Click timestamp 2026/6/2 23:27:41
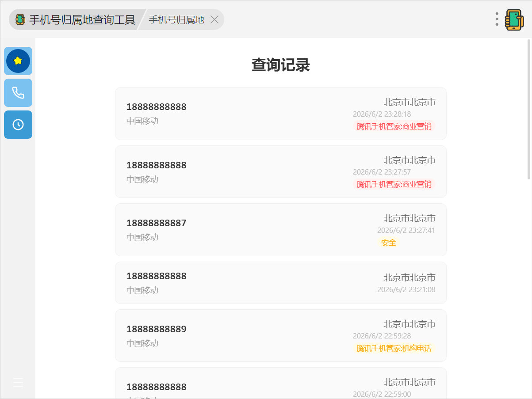532x399 pixels. tap(406, 230)
